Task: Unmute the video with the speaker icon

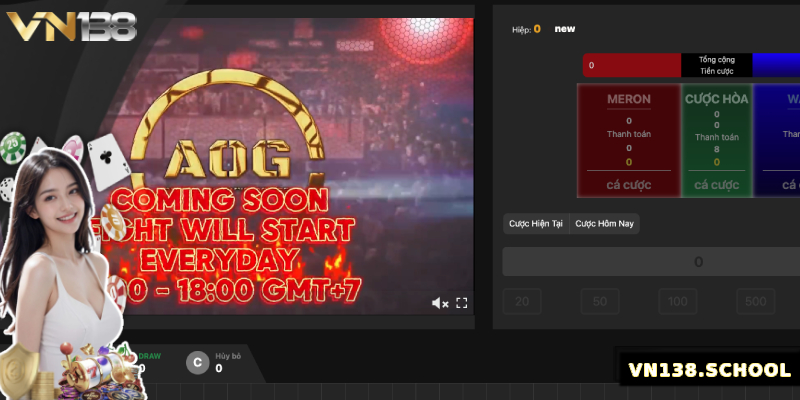Action: pos(439,303)
